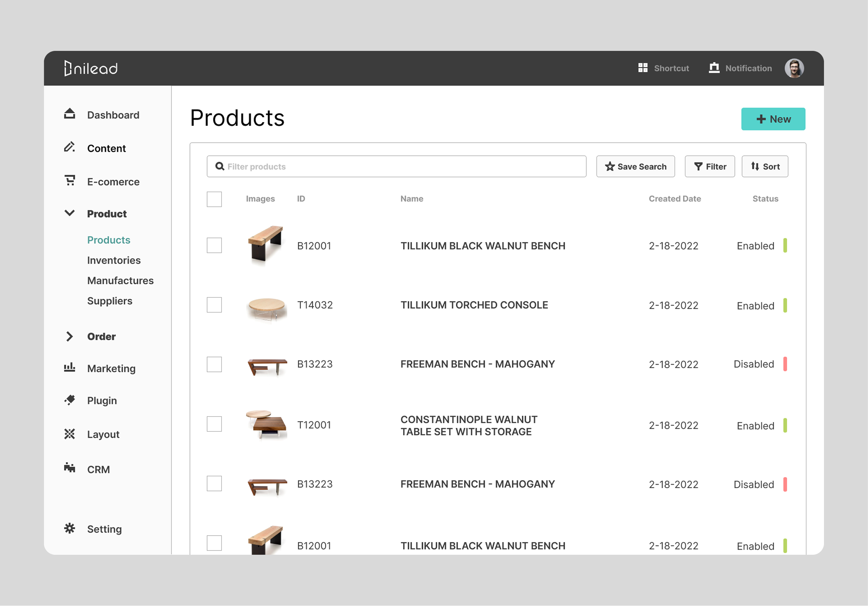
Task: Click the New product button
Action: [773, 119]
